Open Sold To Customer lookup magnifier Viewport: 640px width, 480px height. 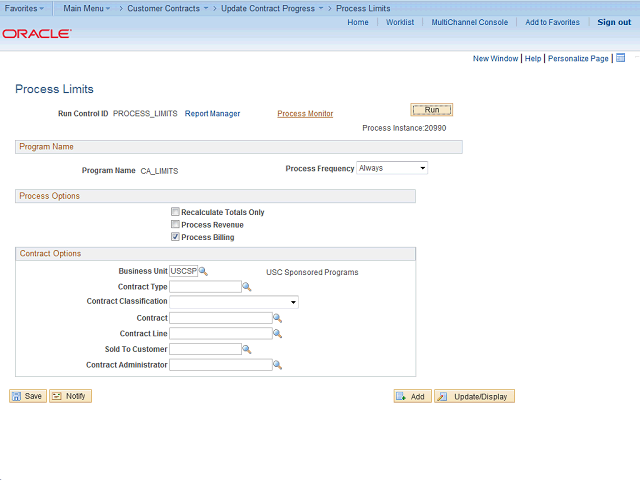pos(247,349)
